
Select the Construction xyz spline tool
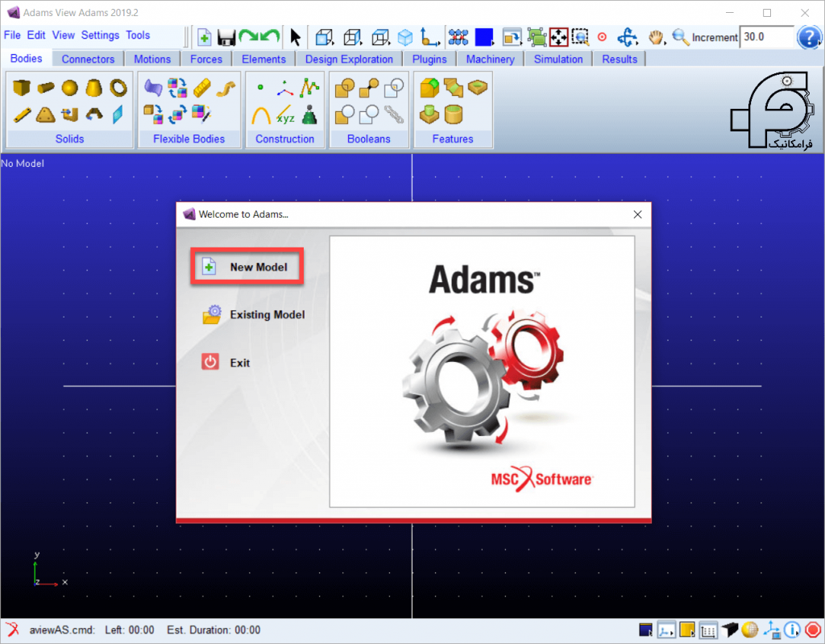285,114
